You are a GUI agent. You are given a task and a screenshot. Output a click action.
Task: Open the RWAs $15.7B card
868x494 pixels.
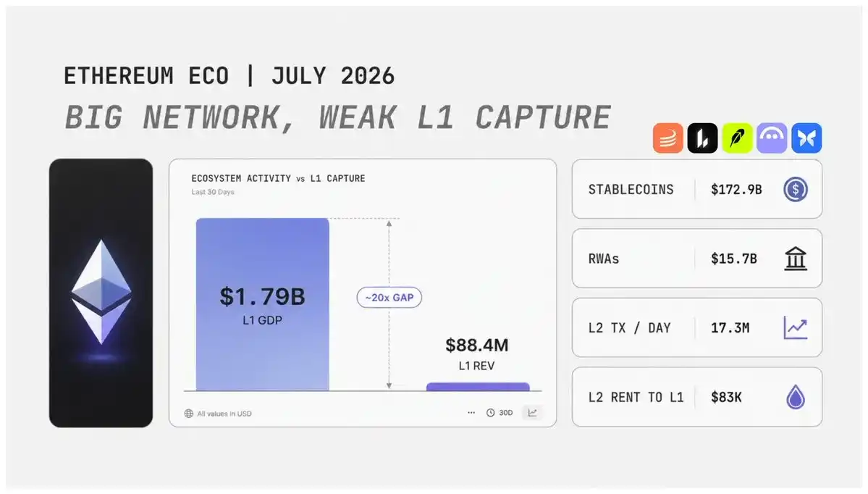(697, 258)
